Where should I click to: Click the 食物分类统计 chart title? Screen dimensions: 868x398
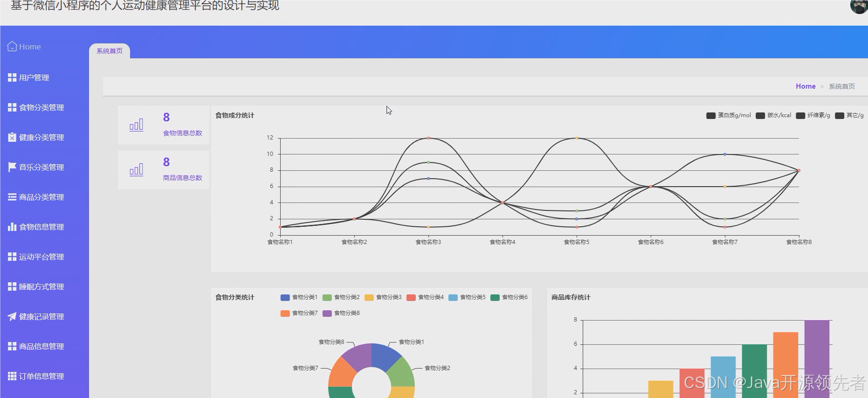pos(234,297)
